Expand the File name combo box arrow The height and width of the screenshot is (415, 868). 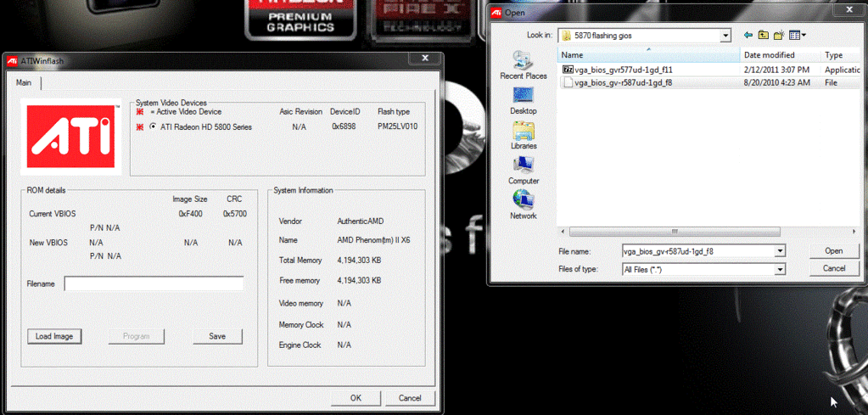(x=780, y=251)
